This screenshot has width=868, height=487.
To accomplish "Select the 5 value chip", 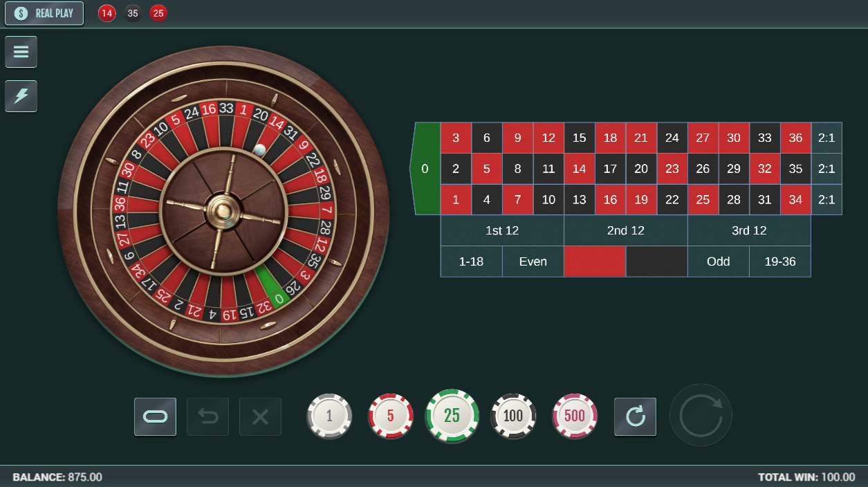I will [x=391, y=416].
